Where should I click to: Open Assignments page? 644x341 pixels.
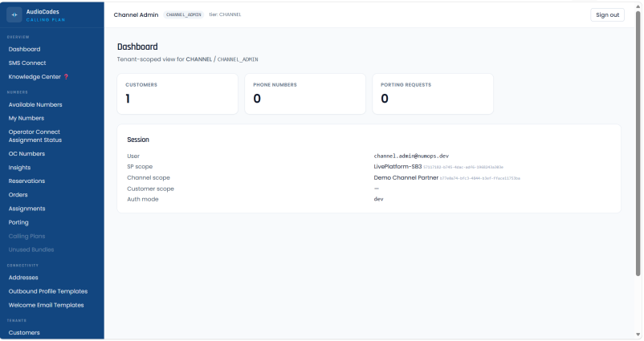(x=26, y=209)
